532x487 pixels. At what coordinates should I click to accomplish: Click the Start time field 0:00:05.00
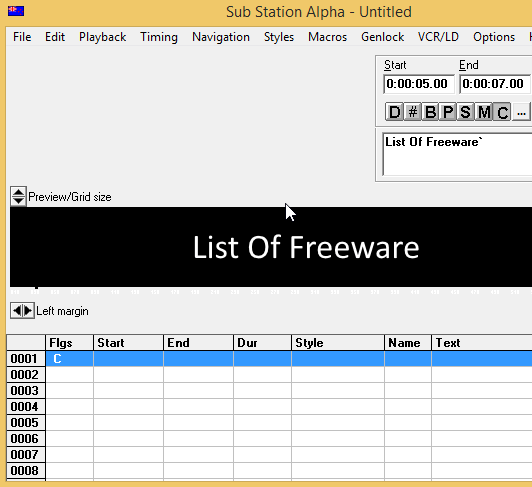(419, 84)
